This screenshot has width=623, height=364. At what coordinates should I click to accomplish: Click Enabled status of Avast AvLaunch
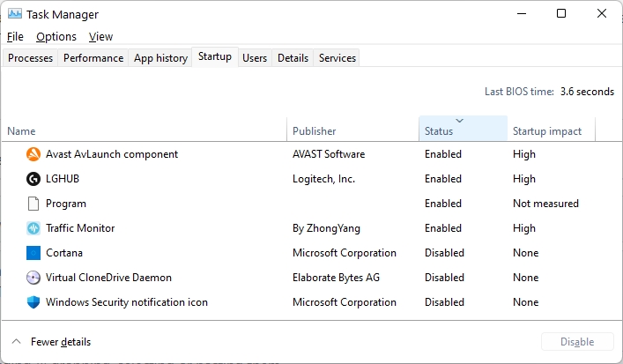tap(443, 154)
